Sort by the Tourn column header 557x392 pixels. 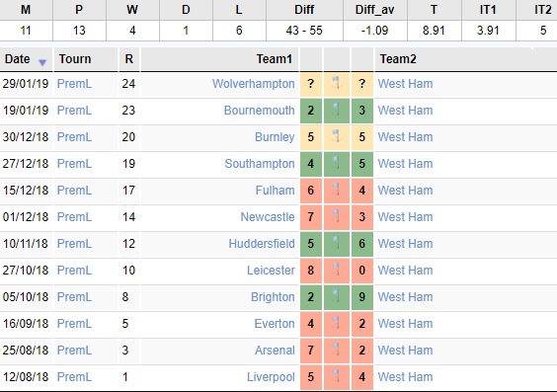[75, 59]
